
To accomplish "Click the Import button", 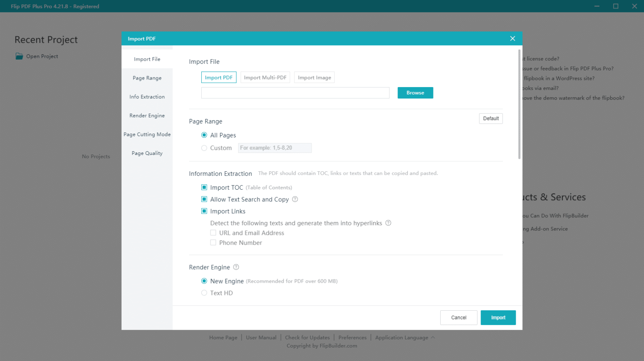I will point(498,317).
